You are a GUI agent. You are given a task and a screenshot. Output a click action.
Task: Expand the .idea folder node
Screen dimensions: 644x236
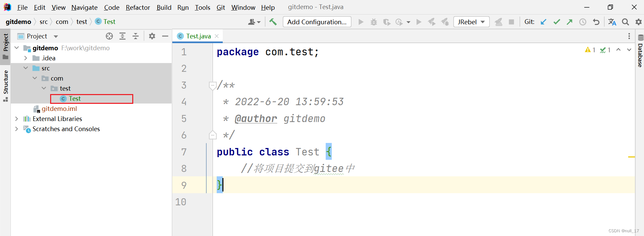[26, 58]
